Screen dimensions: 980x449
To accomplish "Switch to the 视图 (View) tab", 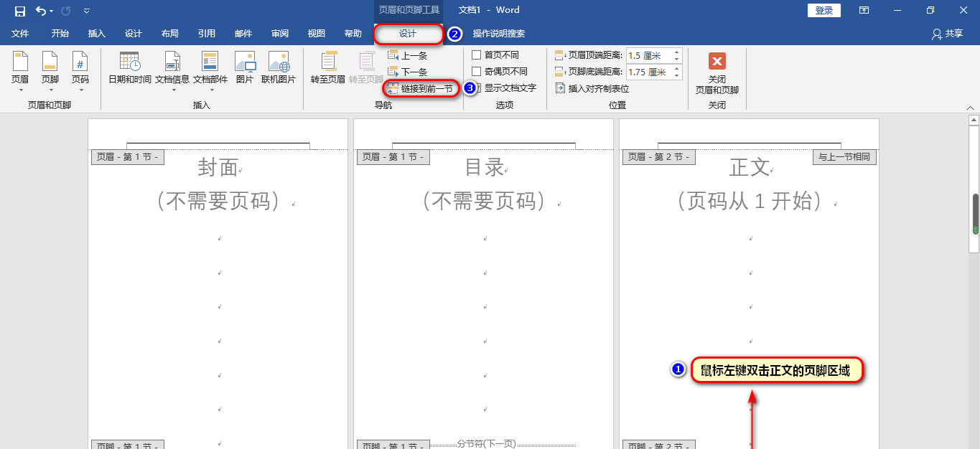I will tap(316, 34).
